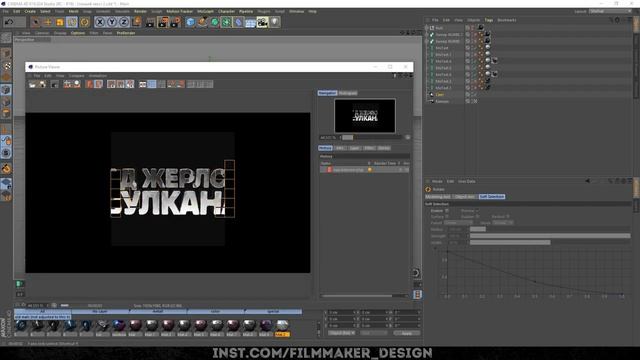Click the Coordinate System icon after Z
The width and height of the screenshot is (640, 360).
tap(136, 22)
